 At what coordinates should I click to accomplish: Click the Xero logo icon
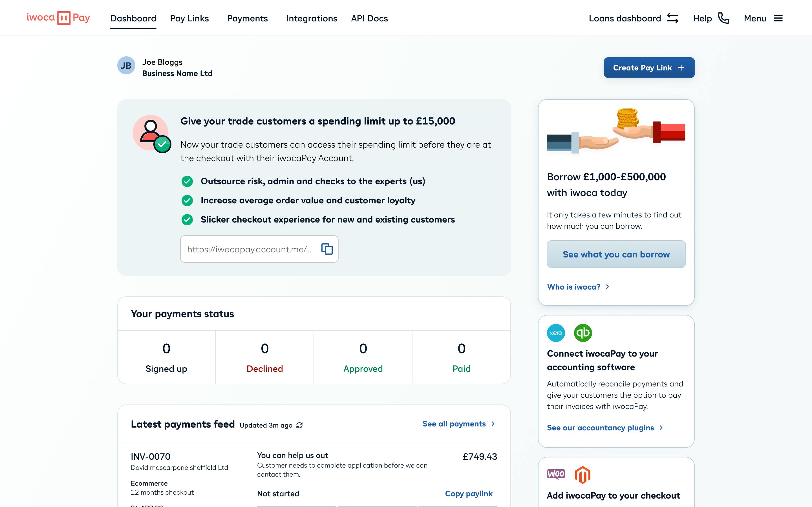(x=556, y=333)
